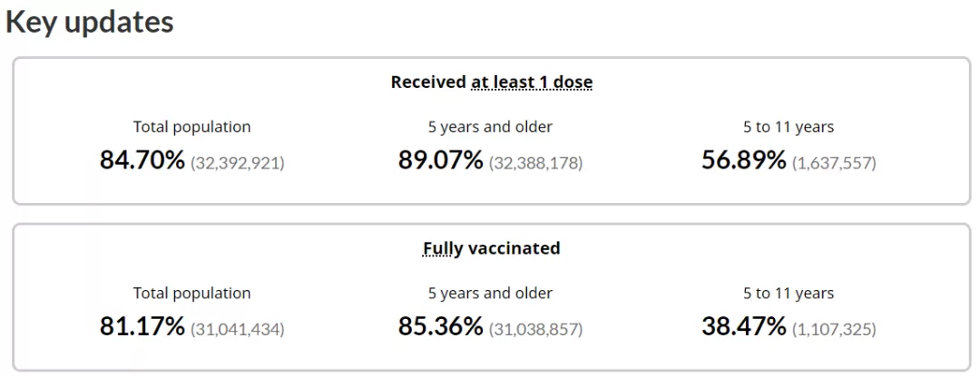
Task: Click the 89.07% five years and older figure
Action: 441,160
